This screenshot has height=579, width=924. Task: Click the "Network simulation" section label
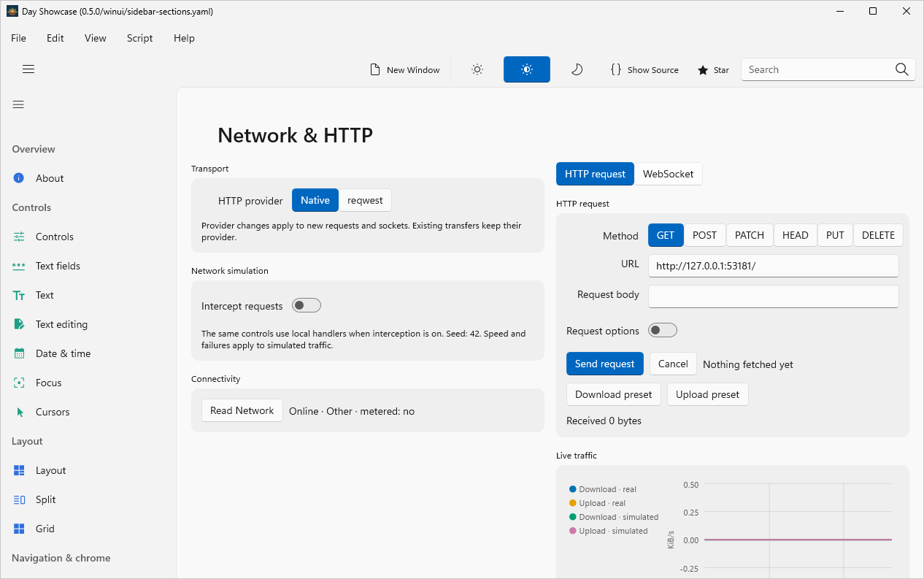tap(230, 271)
